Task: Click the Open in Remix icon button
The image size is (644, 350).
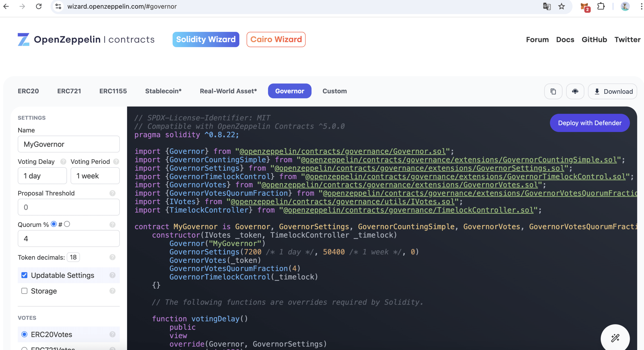Action: tap(575, 91)
